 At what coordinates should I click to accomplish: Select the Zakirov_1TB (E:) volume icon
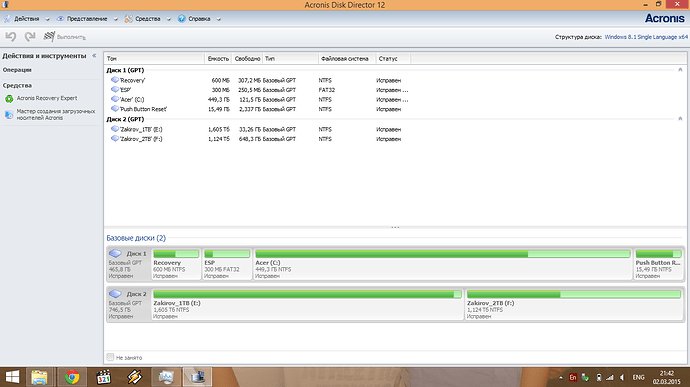pos(115,129)
